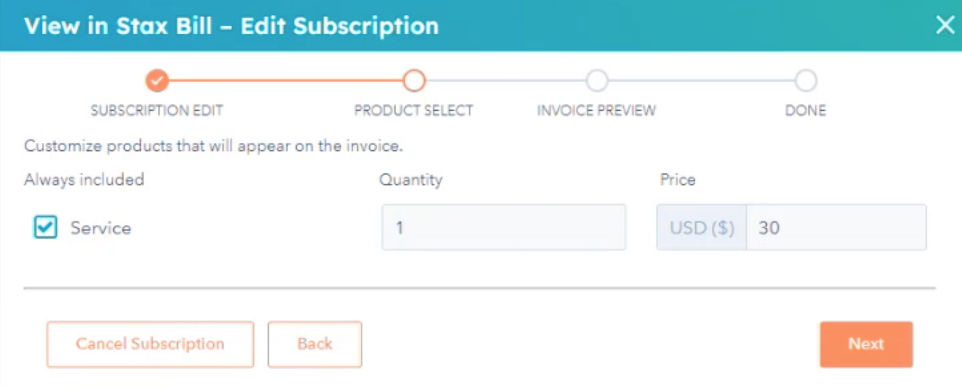962x388 pixels.
Task: Focus the Quantity input field
Action: 504,227
